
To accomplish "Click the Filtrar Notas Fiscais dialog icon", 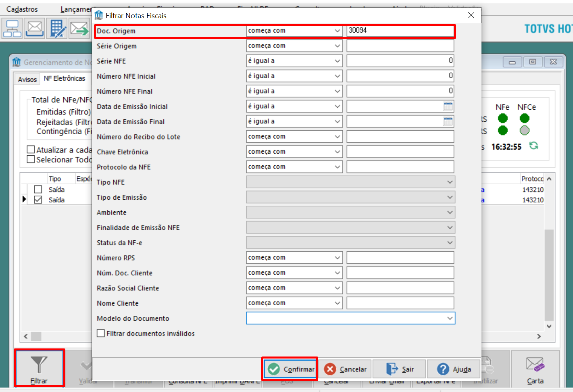I will tap(99, 15).
